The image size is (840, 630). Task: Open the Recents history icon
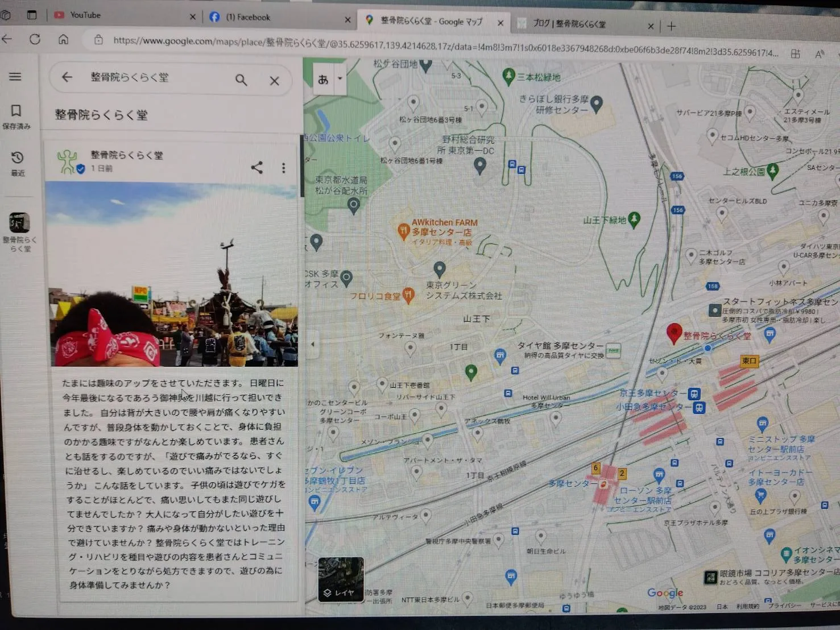pyautogui.click(x=17, y=158)
